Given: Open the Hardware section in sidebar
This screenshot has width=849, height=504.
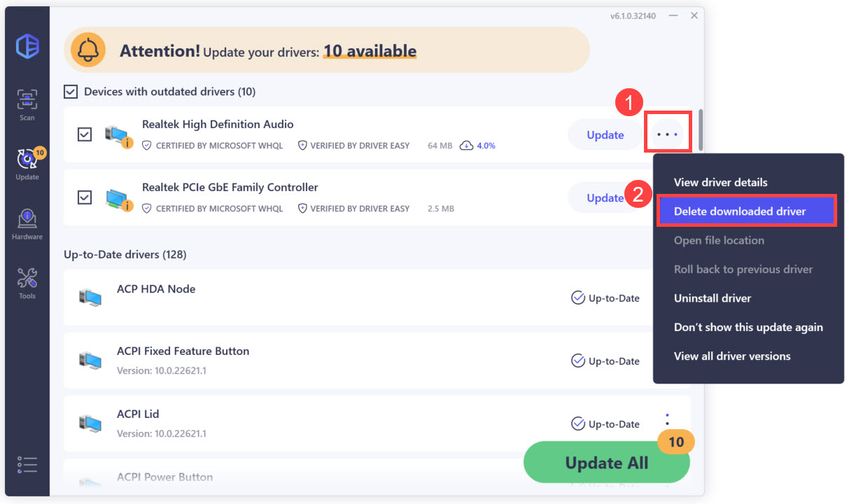Looking at the screenshot, I should point(27,224).
